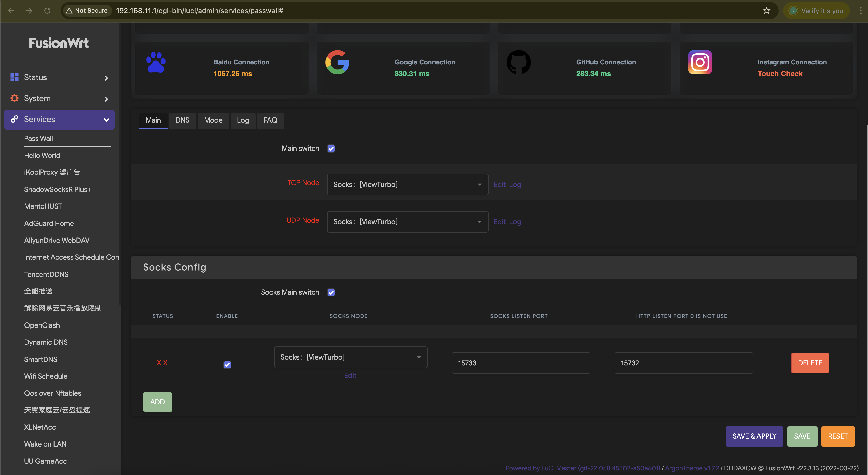Click the Instagram logo icon
The width and height of the screenshot is (868, 475).
click(700, 62)
